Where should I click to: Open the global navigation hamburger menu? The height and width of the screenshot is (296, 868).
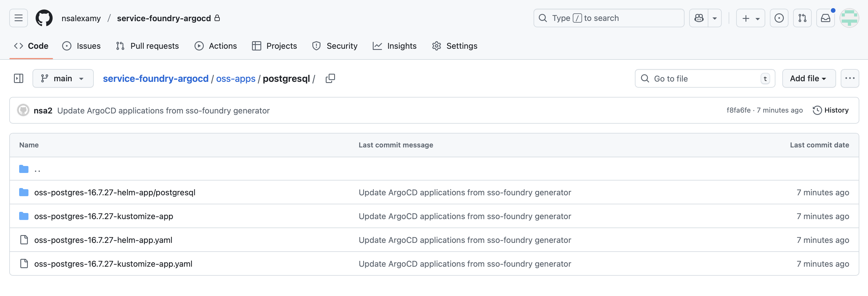[19, 18]
